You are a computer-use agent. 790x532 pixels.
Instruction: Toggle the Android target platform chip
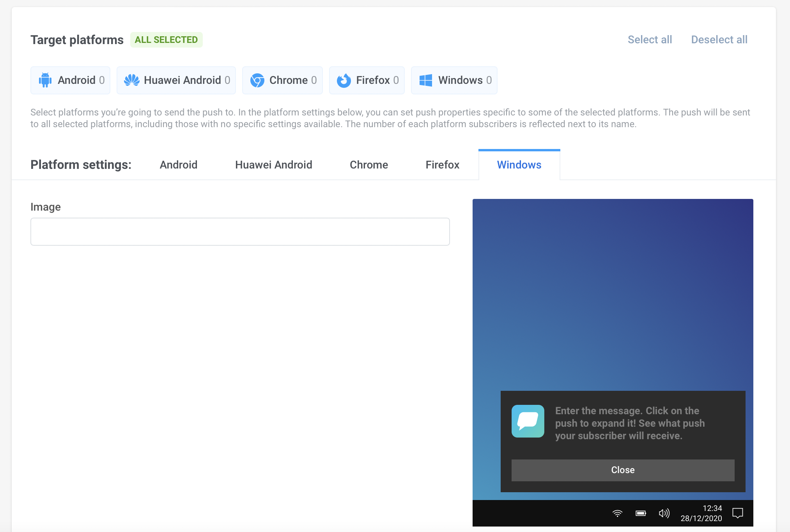[x=70, y=80]
